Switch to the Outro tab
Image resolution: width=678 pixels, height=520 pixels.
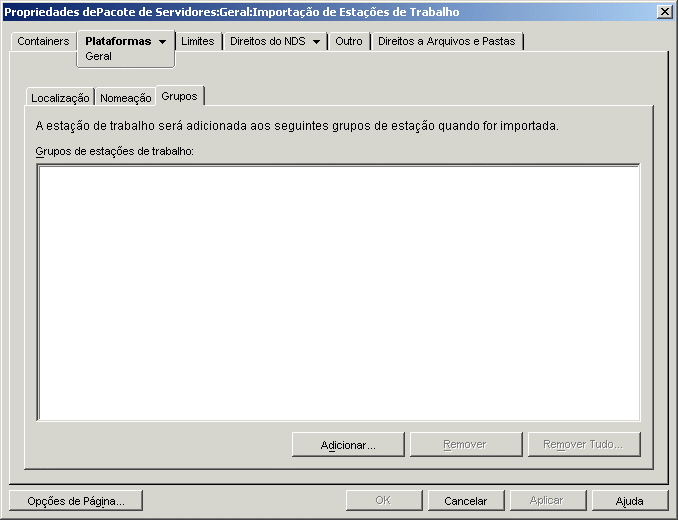click(349, 41)
